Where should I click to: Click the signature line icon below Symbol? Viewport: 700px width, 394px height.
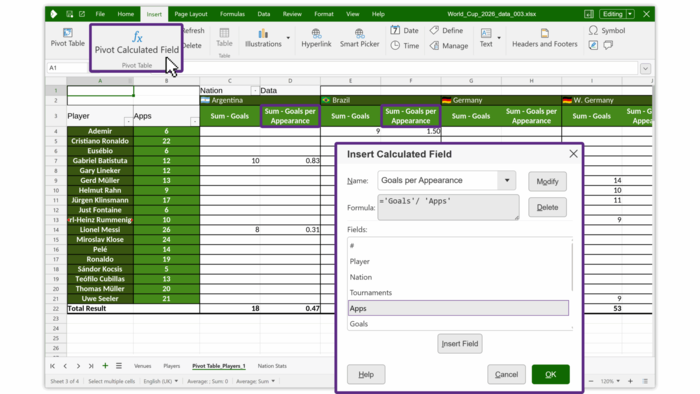click(593, 45)
